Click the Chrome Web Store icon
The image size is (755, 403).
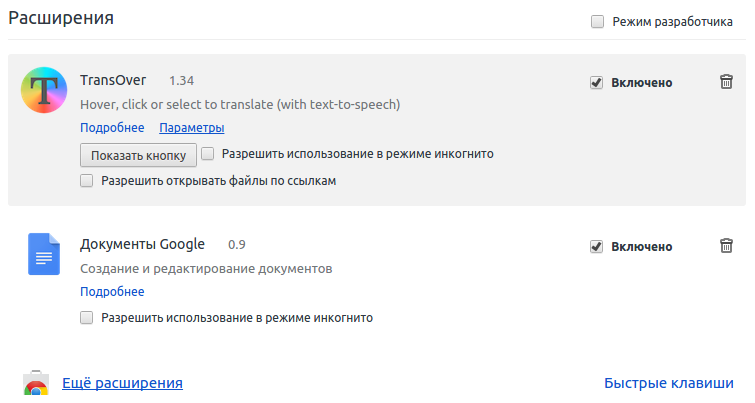click(x=36, y=386)
